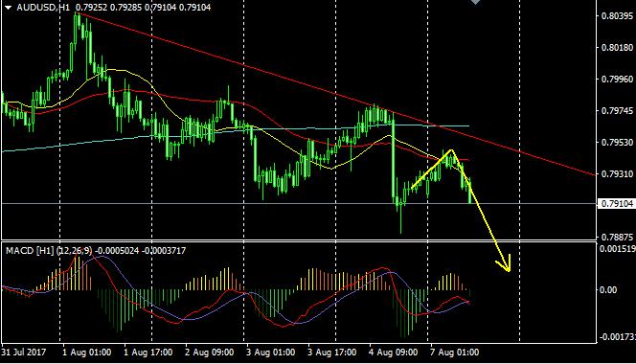Click the MACD signal value -0.0003717
This screenshot has width=636, height=364.
[164, 251]
